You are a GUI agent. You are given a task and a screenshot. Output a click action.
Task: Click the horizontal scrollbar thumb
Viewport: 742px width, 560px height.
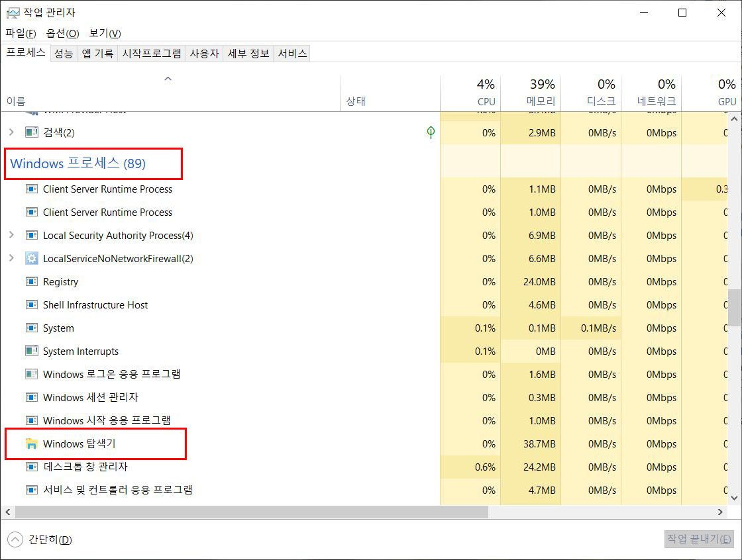point(252,512)
